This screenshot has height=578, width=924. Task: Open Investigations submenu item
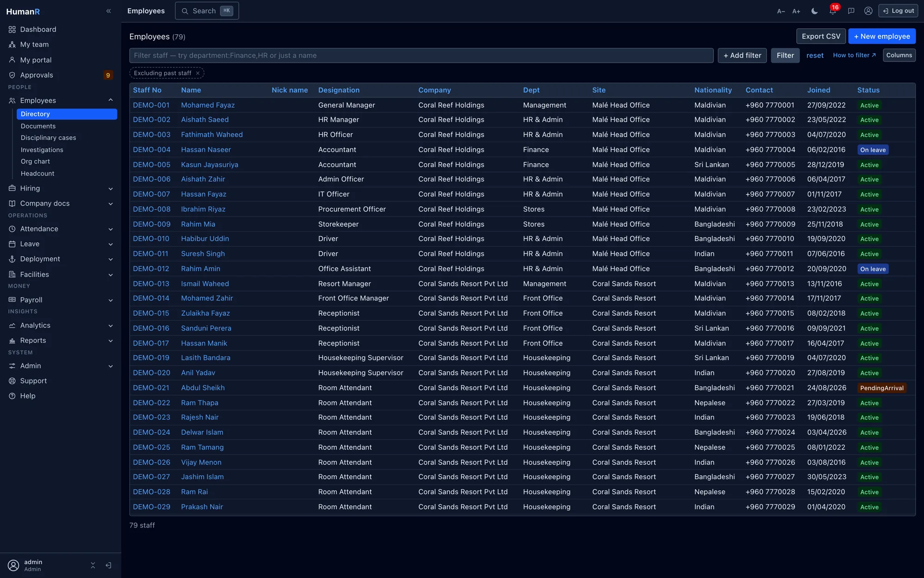click(42, 150)
